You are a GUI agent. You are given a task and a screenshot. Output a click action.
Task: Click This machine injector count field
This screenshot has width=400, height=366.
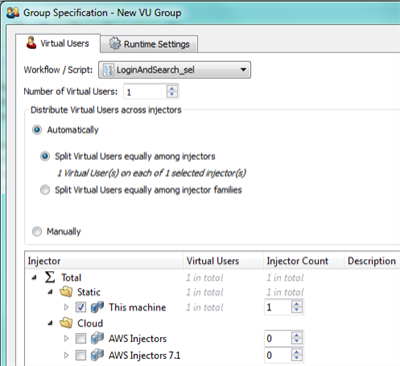(278, 307)
